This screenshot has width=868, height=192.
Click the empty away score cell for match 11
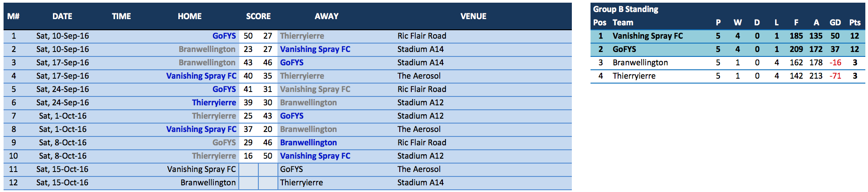268,169
